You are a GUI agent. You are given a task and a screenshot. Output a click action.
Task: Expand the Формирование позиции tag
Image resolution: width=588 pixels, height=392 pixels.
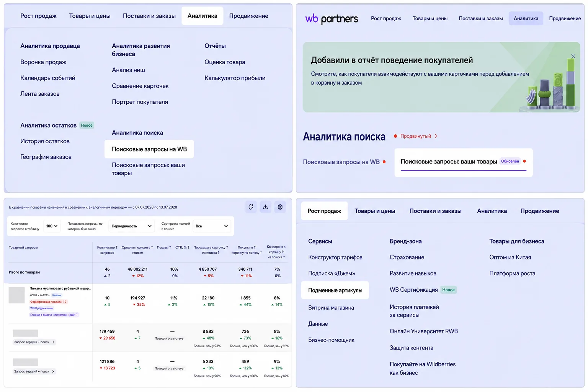click(49, 302)
